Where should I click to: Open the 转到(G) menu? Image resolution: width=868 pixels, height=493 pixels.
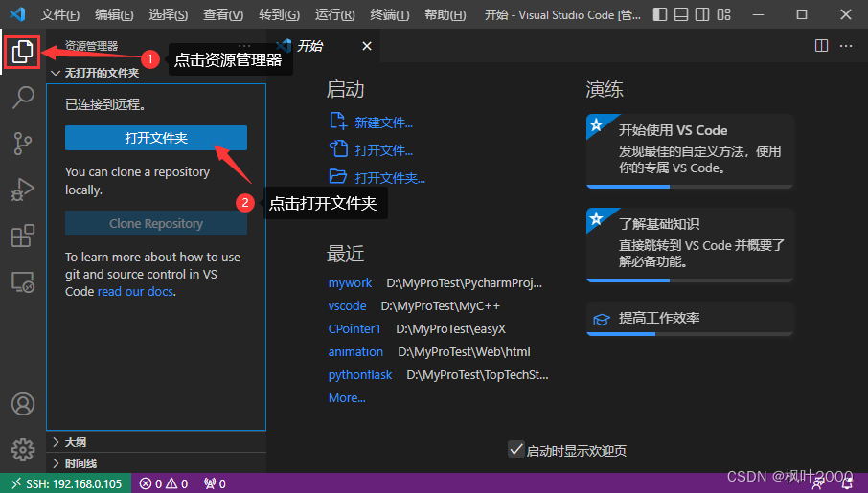[279, 15]
